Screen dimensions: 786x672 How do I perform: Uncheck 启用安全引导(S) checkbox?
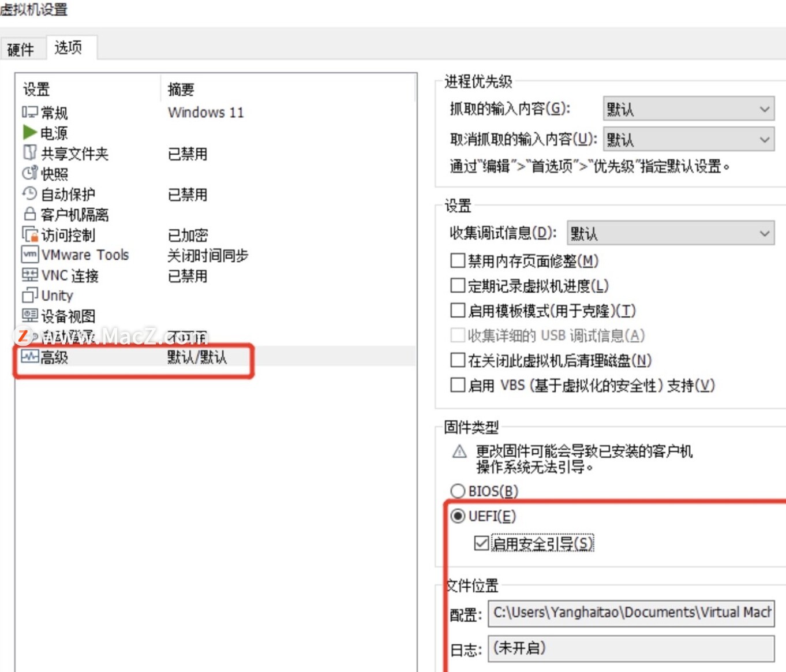coord(481,543)
